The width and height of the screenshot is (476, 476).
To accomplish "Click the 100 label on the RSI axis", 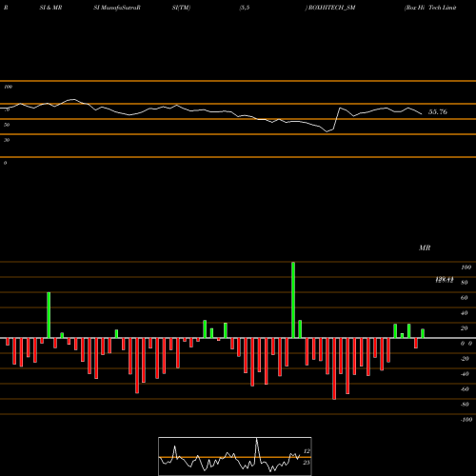I will [x=9, y=87].
